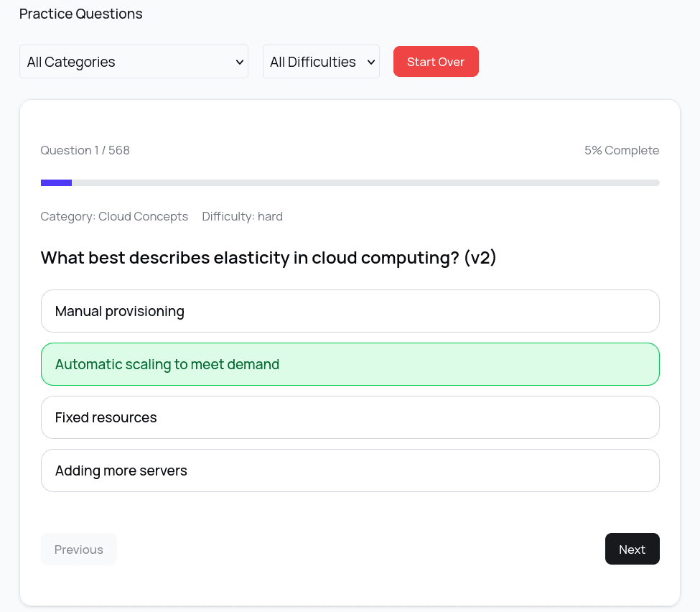Click the filled purple portion of the progress bar
This screenshot has height=612, width=700.
[56, 182]
